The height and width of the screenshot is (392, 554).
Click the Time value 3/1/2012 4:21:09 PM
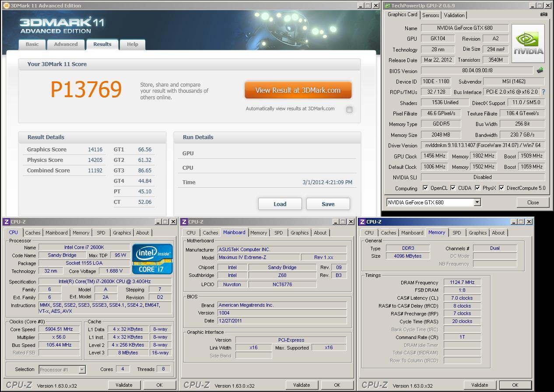(327, 182)
